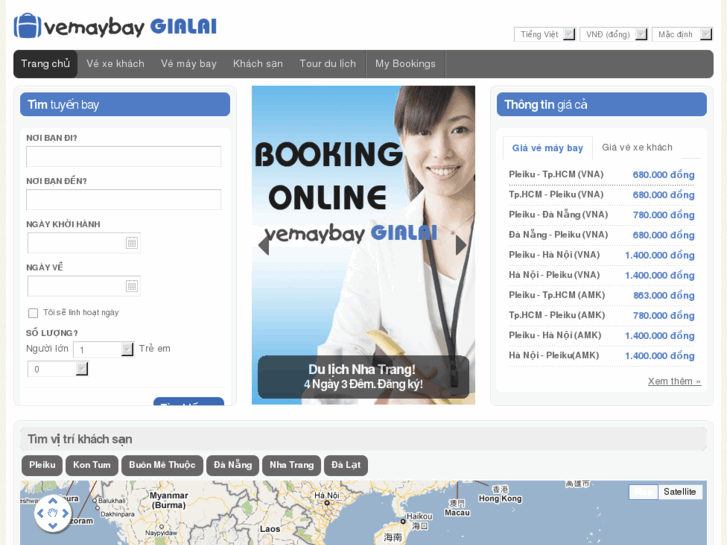Go to next banner slide arrow

[461, 245]
